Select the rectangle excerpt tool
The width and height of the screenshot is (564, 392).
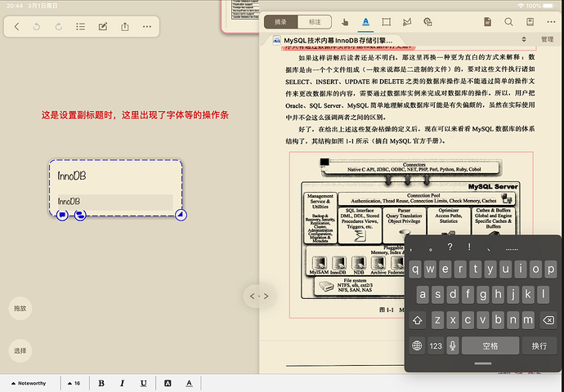[387, 22]
